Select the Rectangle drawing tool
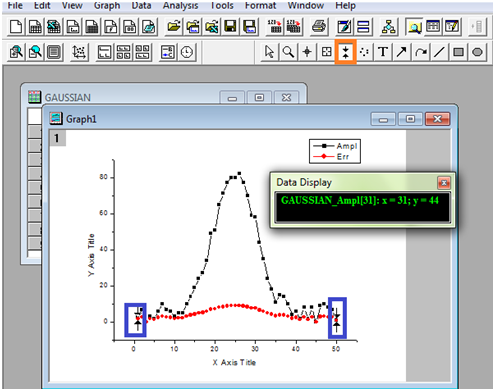 coord(458,52)
